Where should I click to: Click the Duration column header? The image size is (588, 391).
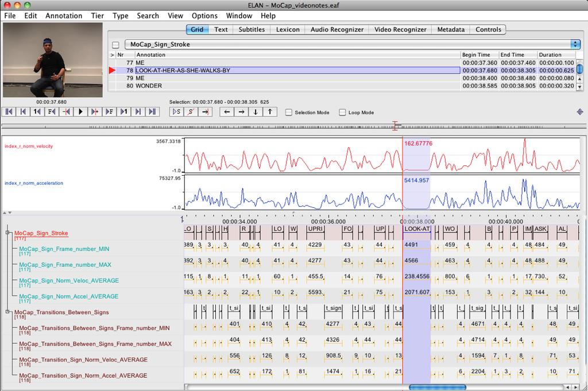[x=556, y=55]
